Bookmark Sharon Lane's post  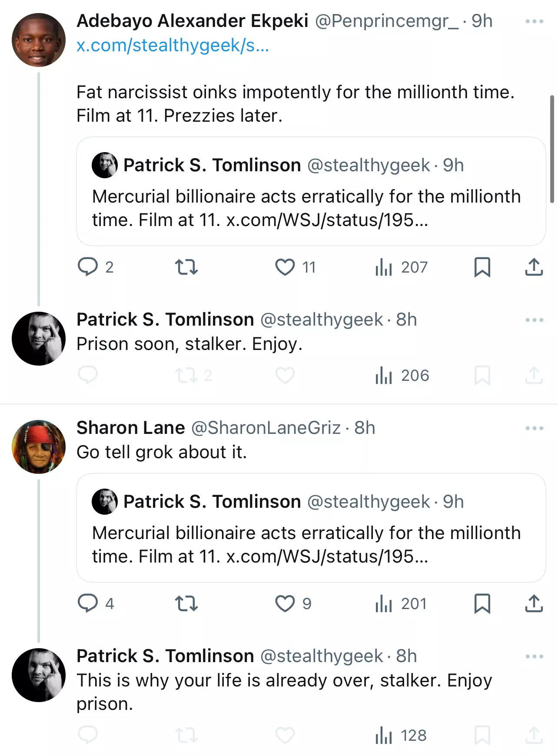pyautogui.click(x=482, y=603)
